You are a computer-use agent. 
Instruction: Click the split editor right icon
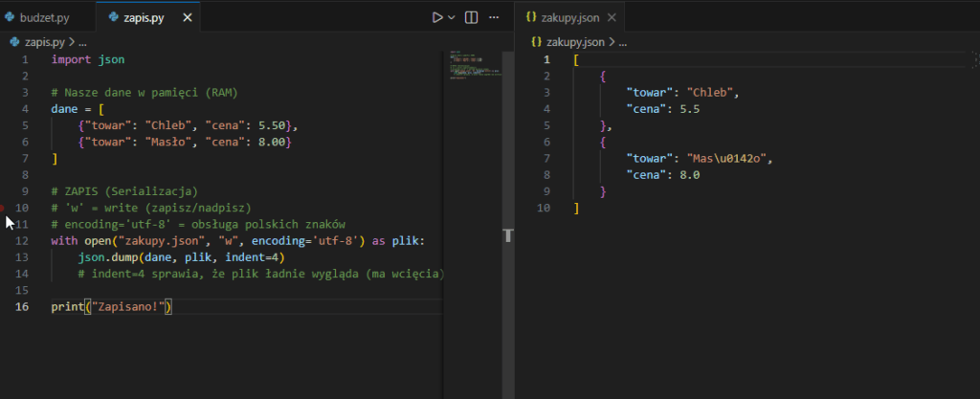click(471, 17)
